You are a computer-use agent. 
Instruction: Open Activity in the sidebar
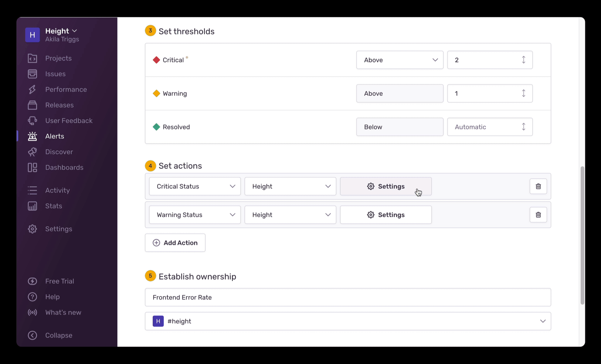pos(57,190)
